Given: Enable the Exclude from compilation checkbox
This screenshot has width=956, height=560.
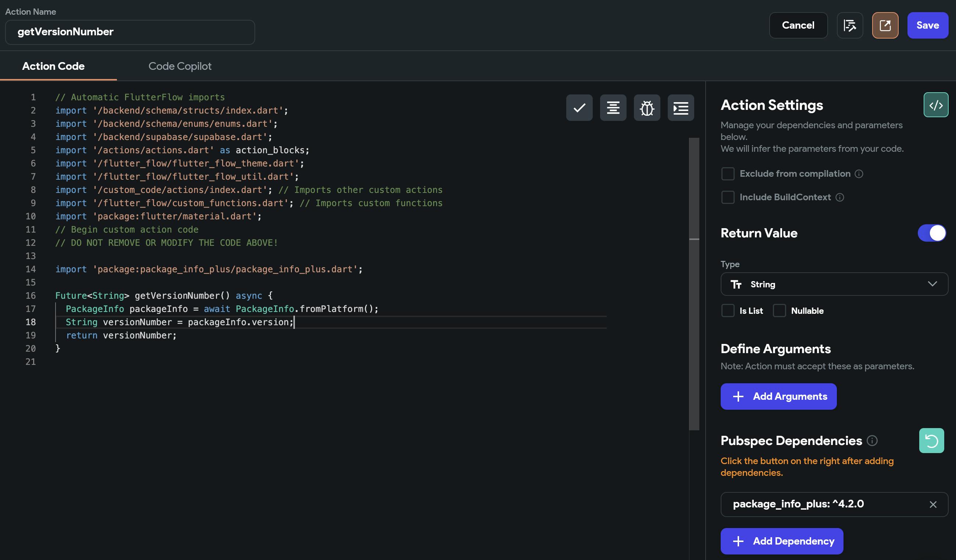Looking at the screenshot, I should 727,174.
